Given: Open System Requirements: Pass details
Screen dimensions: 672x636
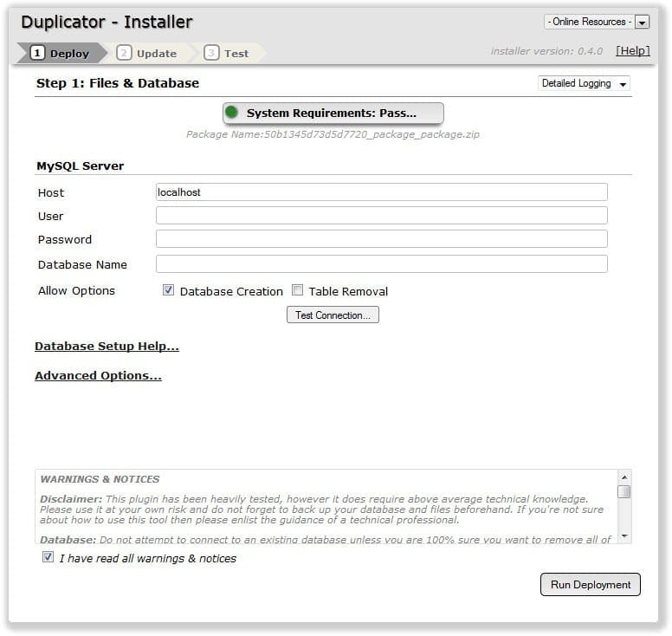Looking at the screenshot, I should pyautogui.click(x=333, y=114).
